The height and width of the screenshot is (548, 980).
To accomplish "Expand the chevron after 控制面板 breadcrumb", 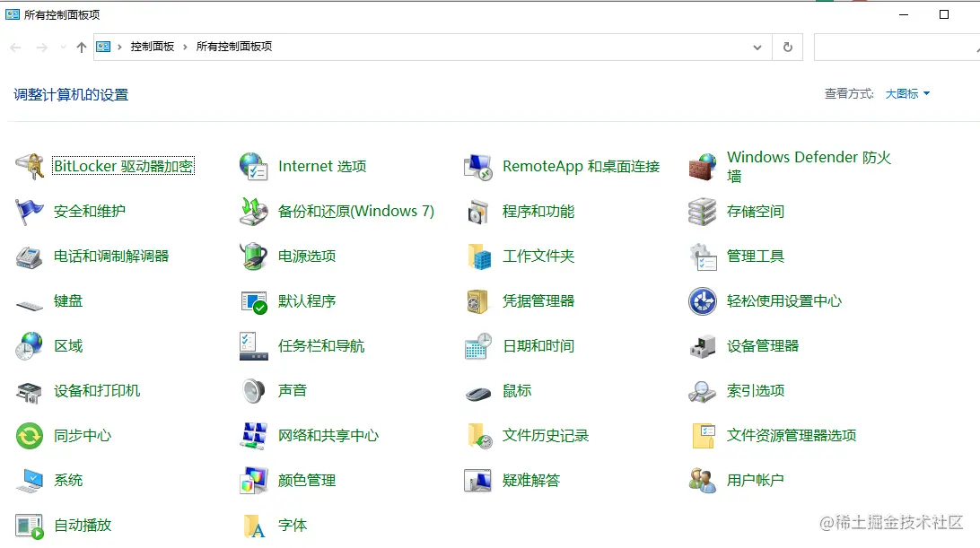I will [x=185, y=47].
